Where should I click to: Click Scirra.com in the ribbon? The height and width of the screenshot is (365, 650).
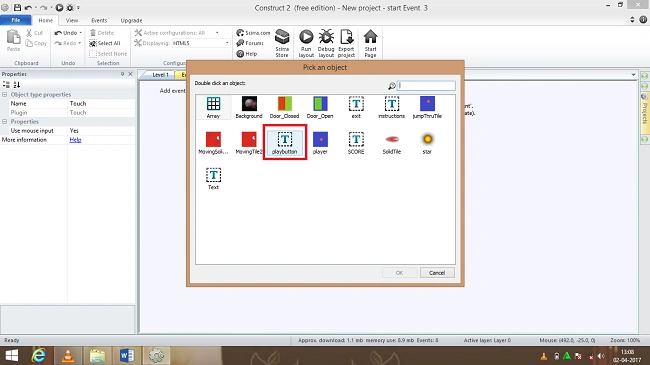[x=253, y=33]
